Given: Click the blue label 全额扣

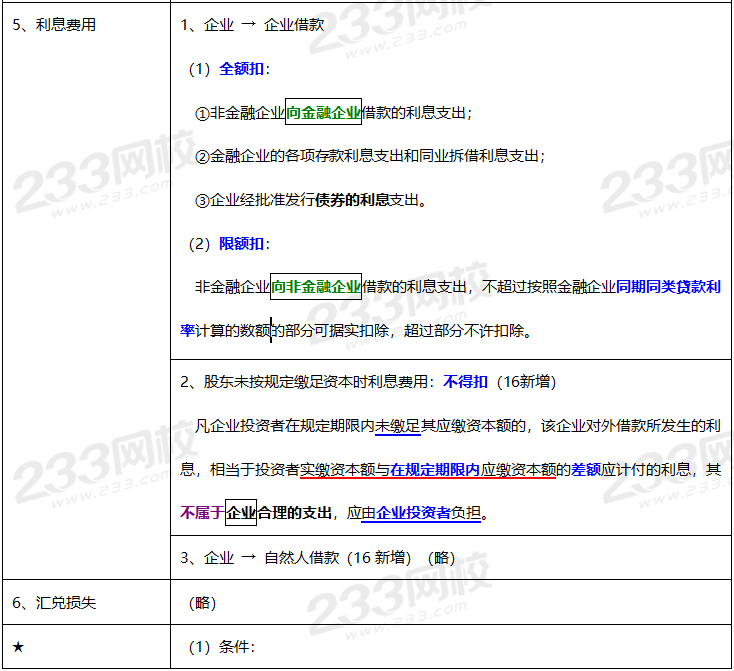Looking at the screenshot, I should tap(242, 69).
